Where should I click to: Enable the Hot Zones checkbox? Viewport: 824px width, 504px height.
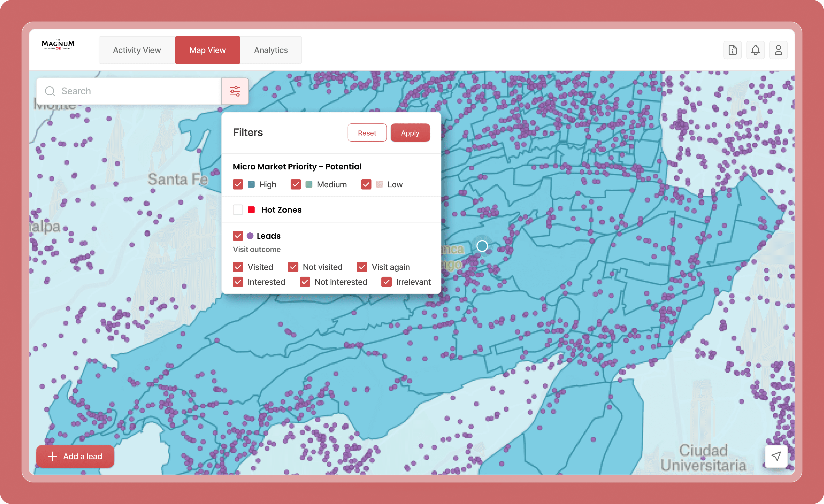tap(238, 210)
